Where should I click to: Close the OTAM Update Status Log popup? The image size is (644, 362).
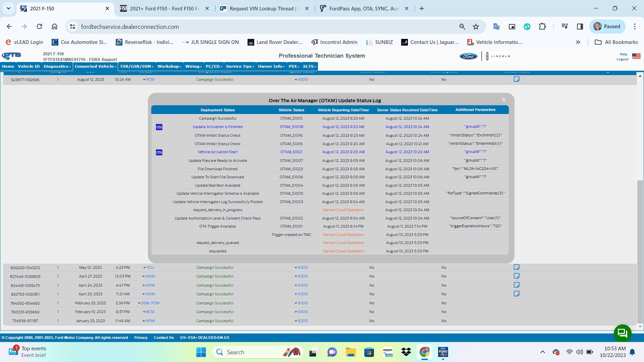[503, 100]
